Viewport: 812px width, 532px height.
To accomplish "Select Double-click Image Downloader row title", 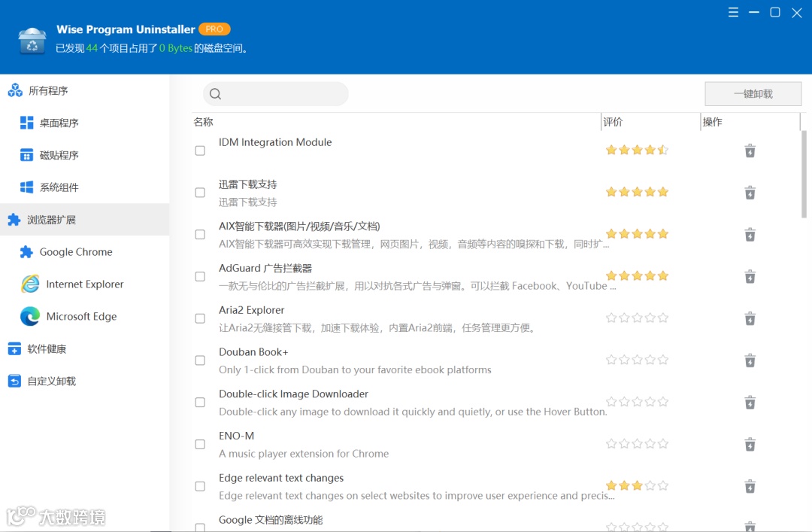I will (294, 394).
